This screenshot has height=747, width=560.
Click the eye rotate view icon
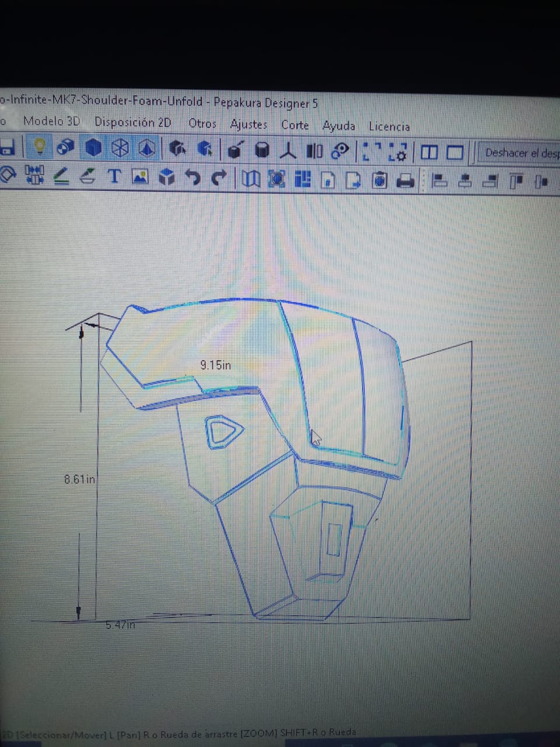click(x=340, y=152)
